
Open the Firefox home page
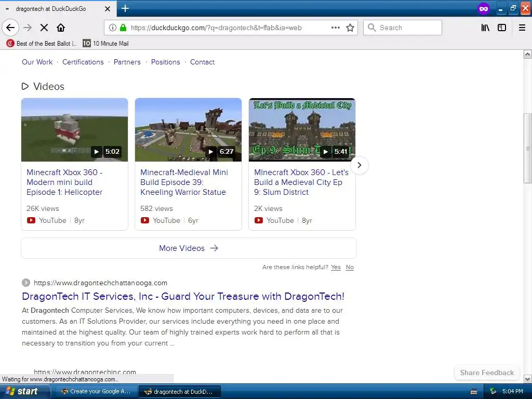pyautogui.click(x=61, y=28)
